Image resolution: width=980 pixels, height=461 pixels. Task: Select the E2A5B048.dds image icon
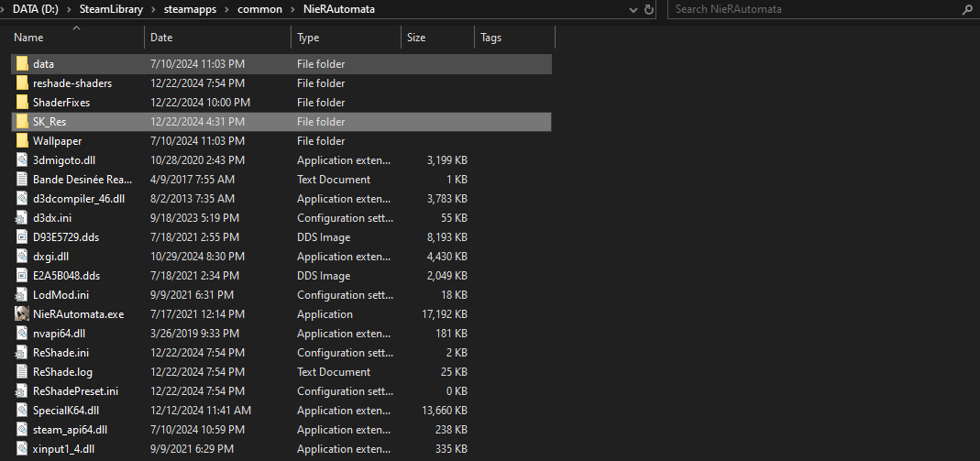point(23,276)
